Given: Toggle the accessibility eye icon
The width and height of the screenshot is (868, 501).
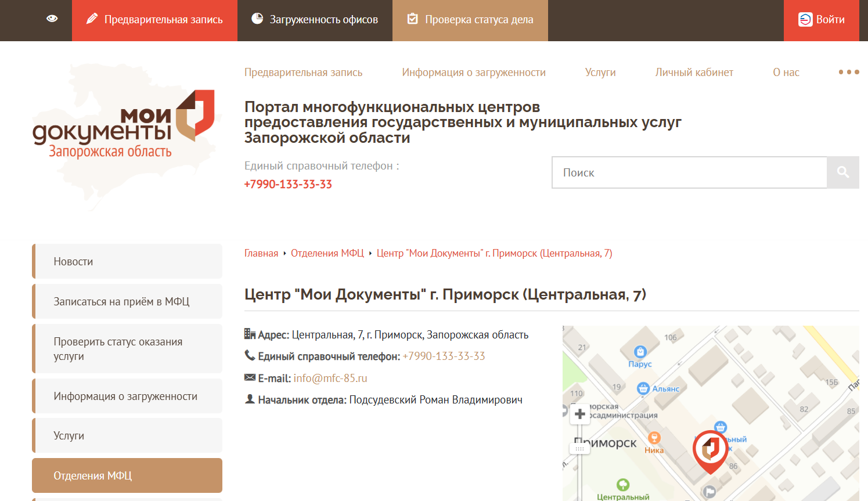Looking at the screenshot, I should pos(51,18).
